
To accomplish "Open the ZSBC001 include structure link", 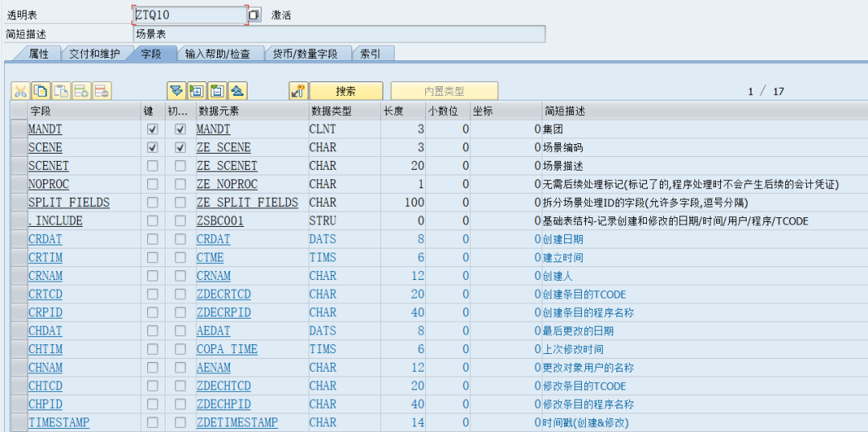I will tap(220, 221).
